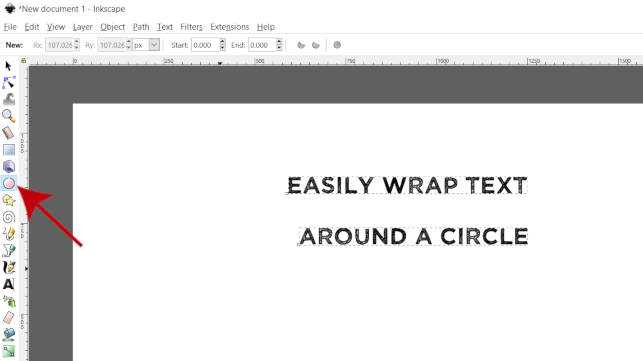Select the Text tool

click(x=9, y=284)
